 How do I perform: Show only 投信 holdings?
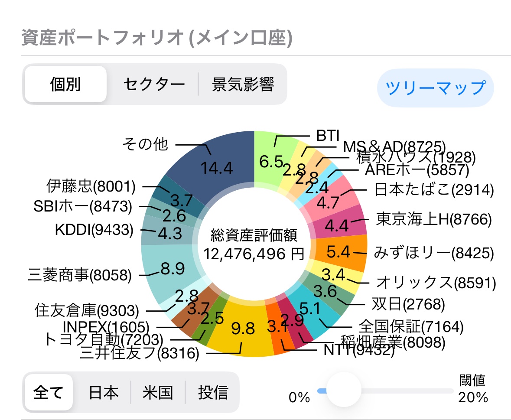(213, 393)
